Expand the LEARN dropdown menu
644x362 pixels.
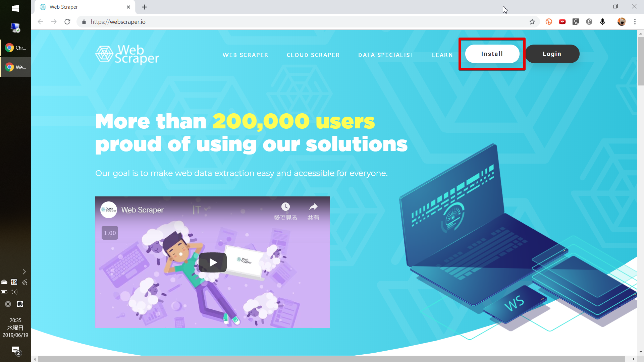442,55
